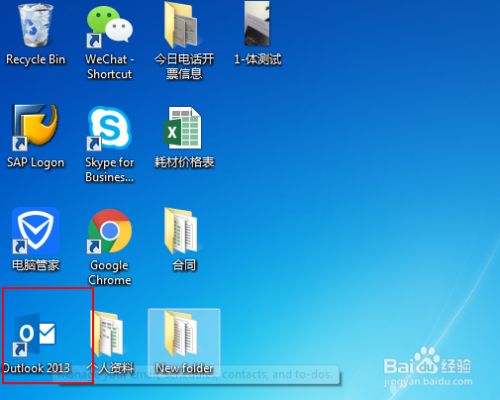This screenshot has width=500, height=400.
Task: Select the Skype for Business icon
Action: [110, 129]
